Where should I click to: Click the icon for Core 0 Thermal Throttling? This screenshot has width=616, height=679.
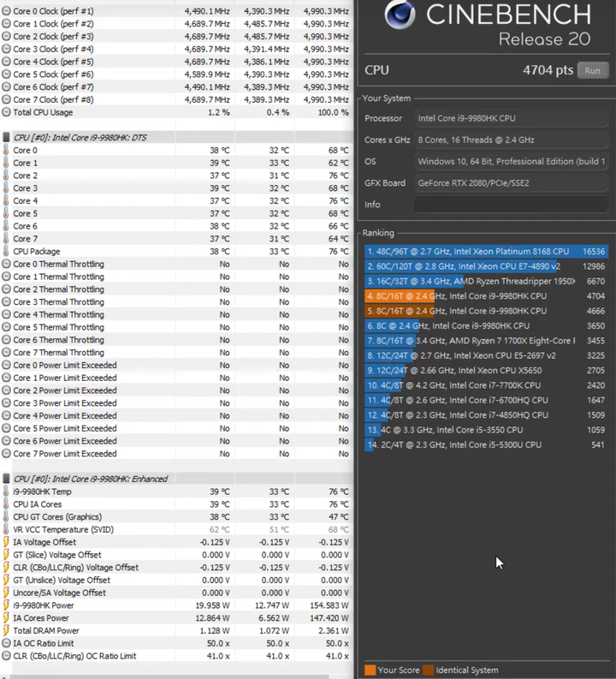(6, 265)
